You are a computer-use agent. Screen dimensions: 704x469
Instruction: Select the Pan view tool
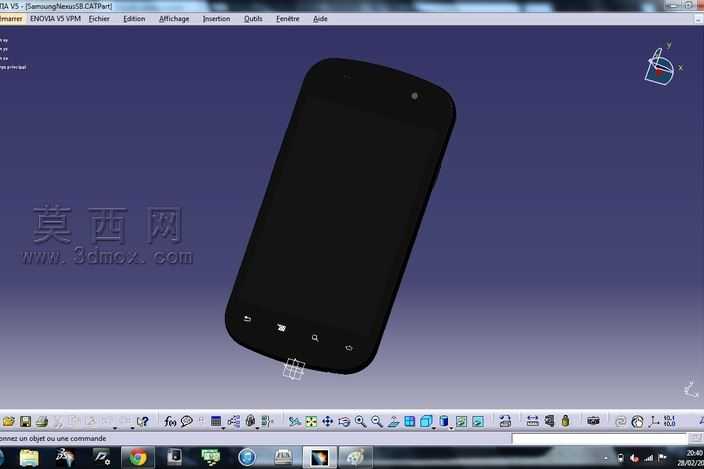(327, 421)
